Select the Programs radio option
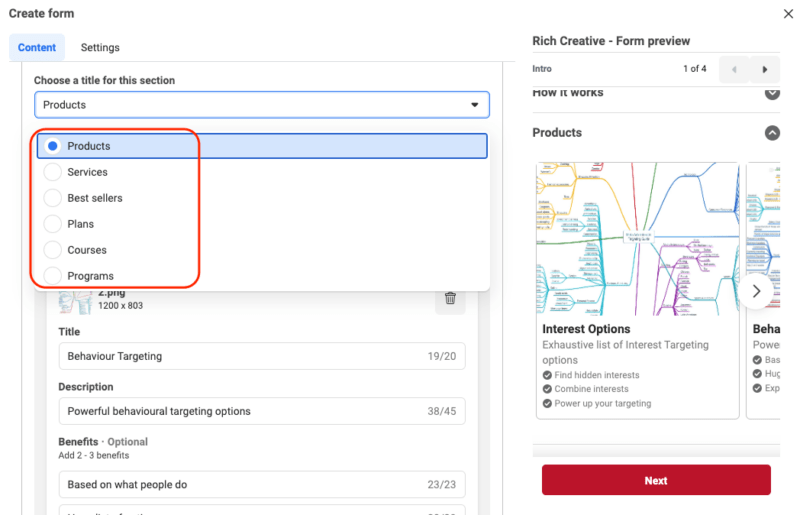This screenshot has height=515, width=800. tap(53, 276)
